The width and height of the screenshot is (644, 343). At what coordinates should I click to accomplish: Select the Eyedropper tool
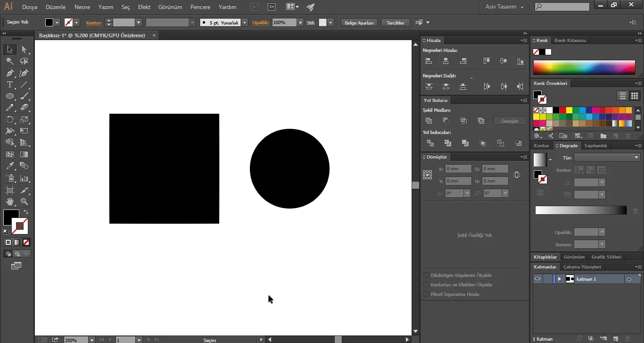point(9,166)
